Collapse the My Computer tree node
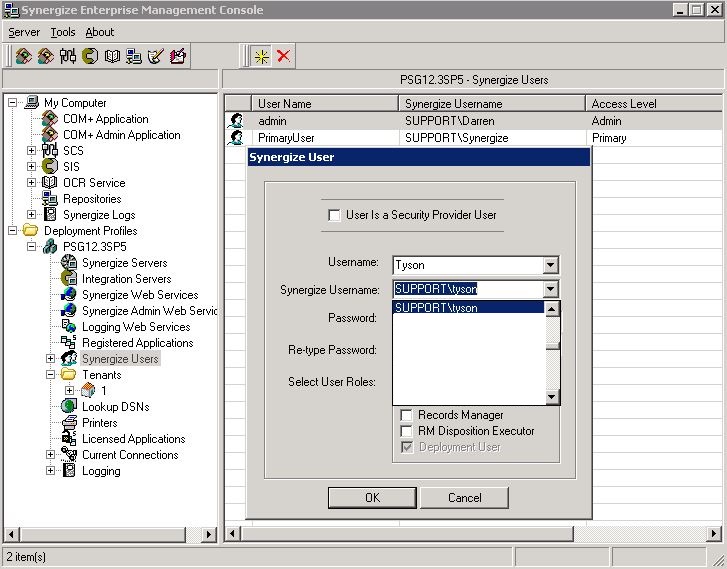Image resolution: width=727 pixels, height=569 pixels. point(13,102)
